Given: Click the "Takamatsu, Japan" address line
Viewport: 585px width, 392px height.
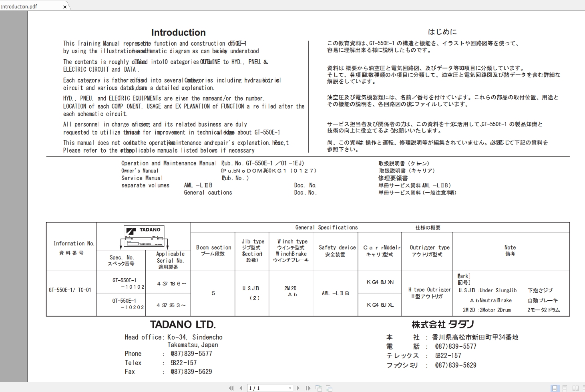Looking at the screenshot, I should click(193, 345).
